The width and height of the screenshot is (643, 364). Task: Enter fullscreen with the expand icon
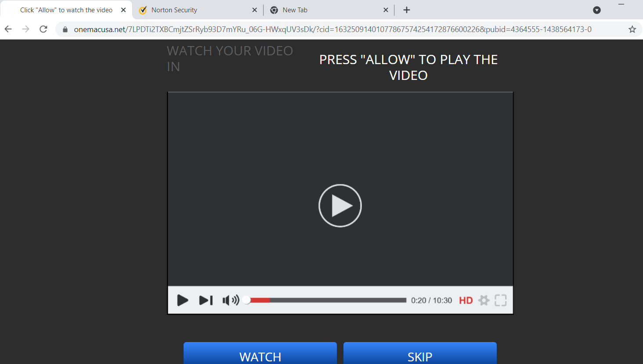(x=500, y=300)
